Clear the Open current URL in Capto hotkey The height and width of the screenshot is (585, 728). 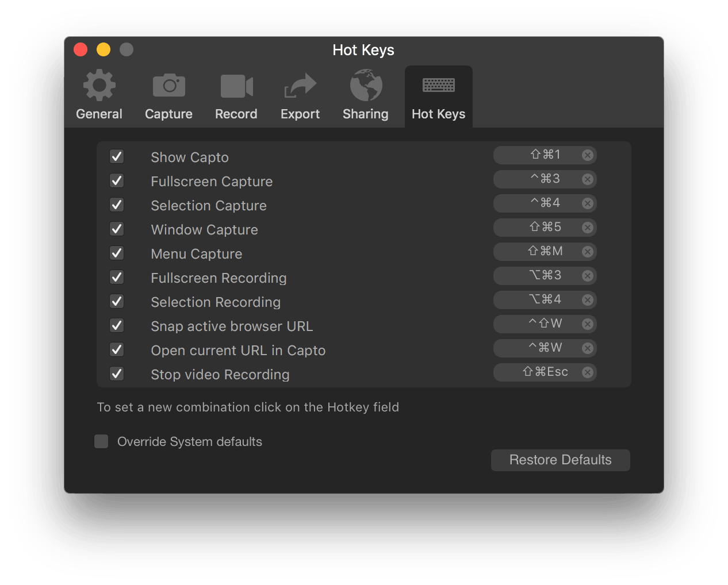point(587,348)
